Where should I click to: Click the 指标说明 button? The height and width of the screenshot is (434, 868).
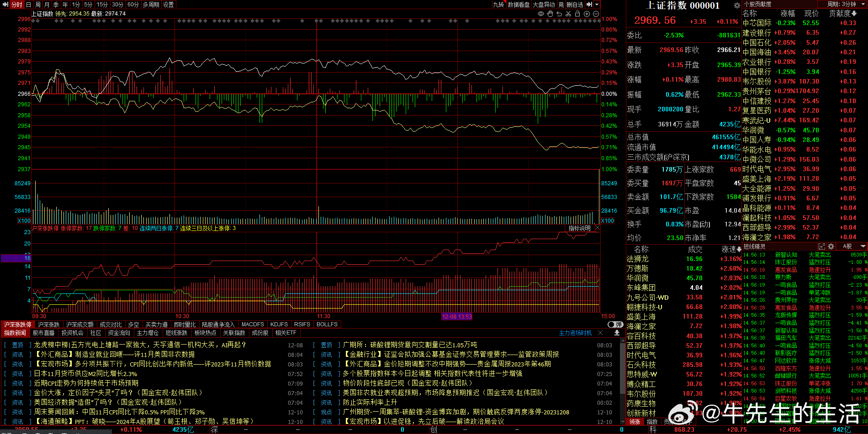579,228
